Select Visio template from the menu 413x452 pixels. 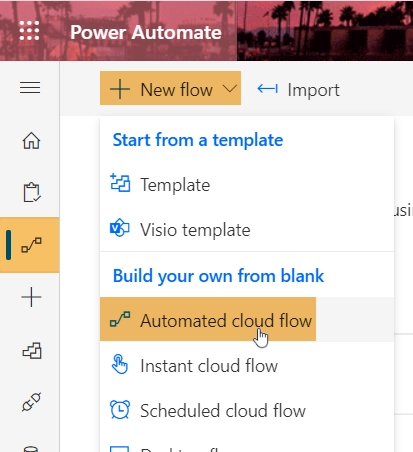pyautogui.click(x=247, y=230)
